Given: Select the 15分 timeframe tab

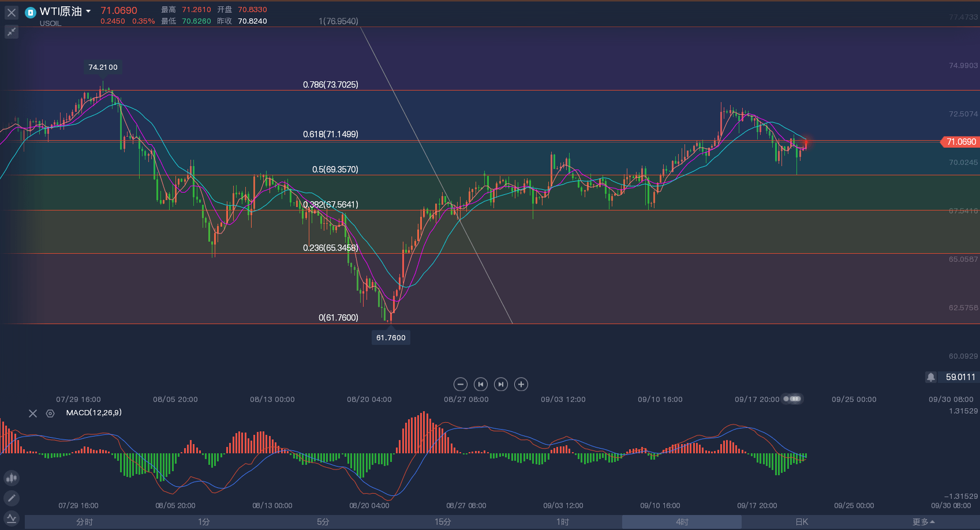Looking at the screenshot, I should coord(443,522).
